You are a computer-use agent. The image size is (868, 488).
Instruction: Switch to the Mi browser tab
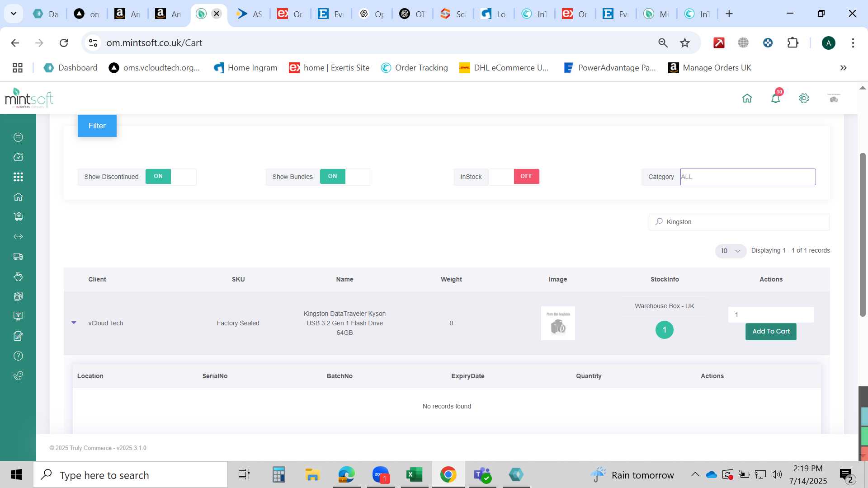pos(656,14)
